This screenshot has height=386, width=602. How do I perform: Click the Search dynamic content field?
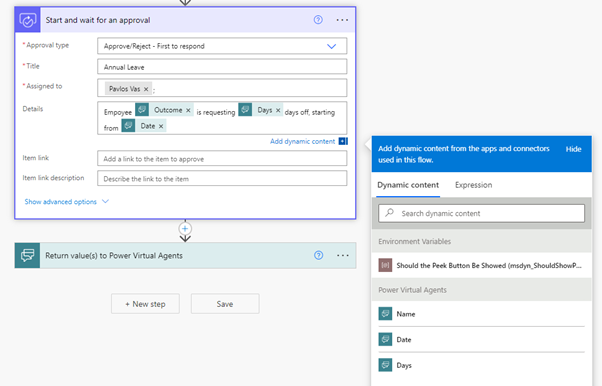(481, 213)
